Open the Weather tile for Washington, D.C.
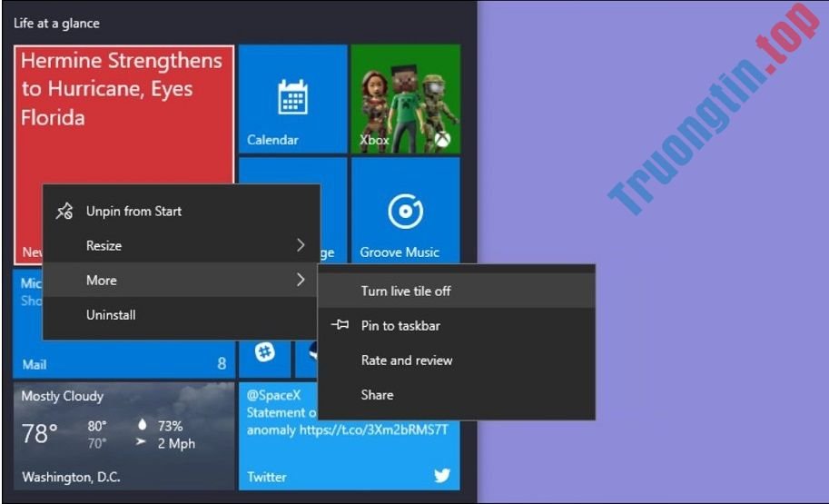This screenshot has height=504, width=829. (123, 436)
